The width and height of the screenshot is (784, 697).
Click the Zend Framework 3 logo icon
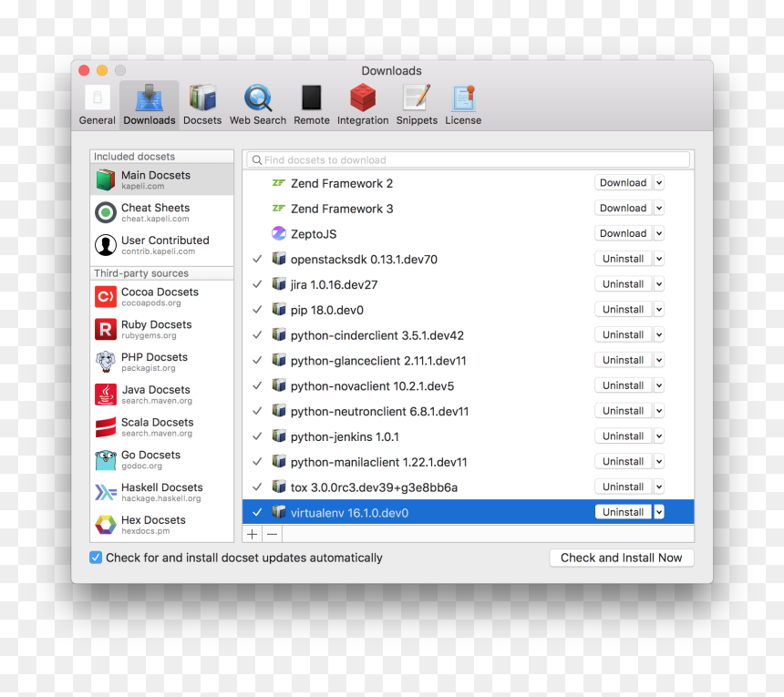click(278, 208)
